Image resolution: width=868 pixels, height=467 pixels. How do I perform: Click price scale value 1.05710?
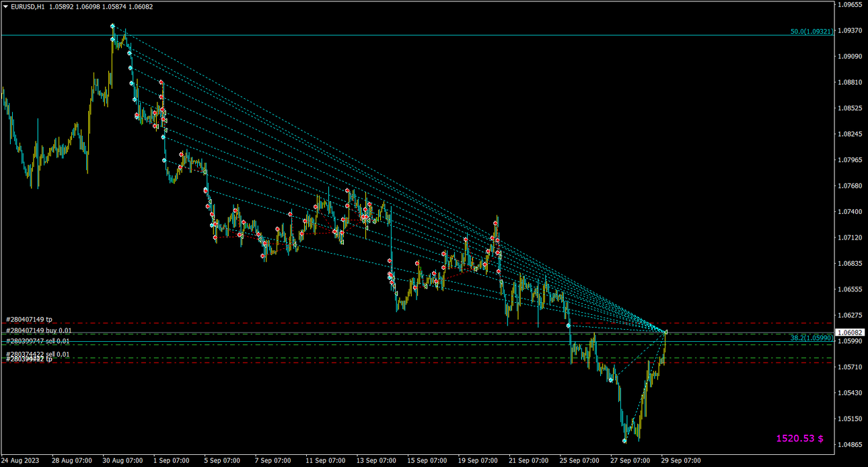(851, 367)
